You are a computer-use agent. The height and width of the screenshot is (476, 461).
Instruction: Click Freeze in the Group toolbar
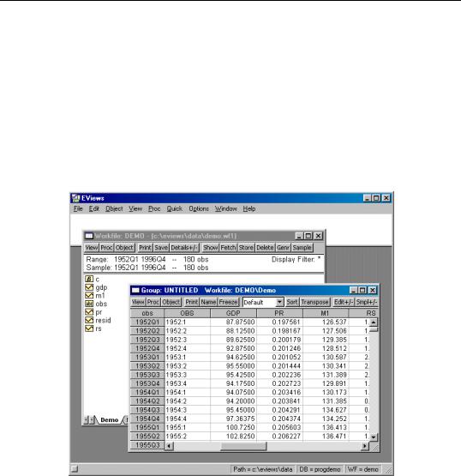pos(229,302)
